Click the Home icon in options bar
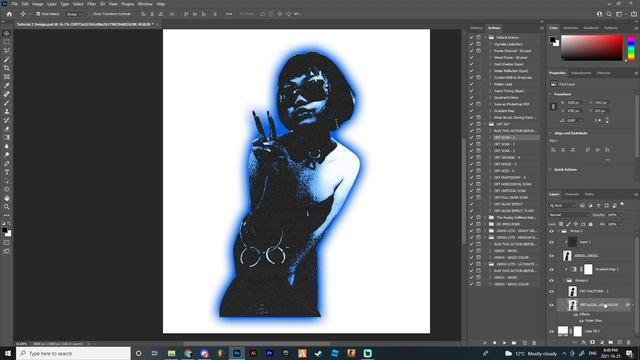The image size is (640, 360). [x=9, y=14]
